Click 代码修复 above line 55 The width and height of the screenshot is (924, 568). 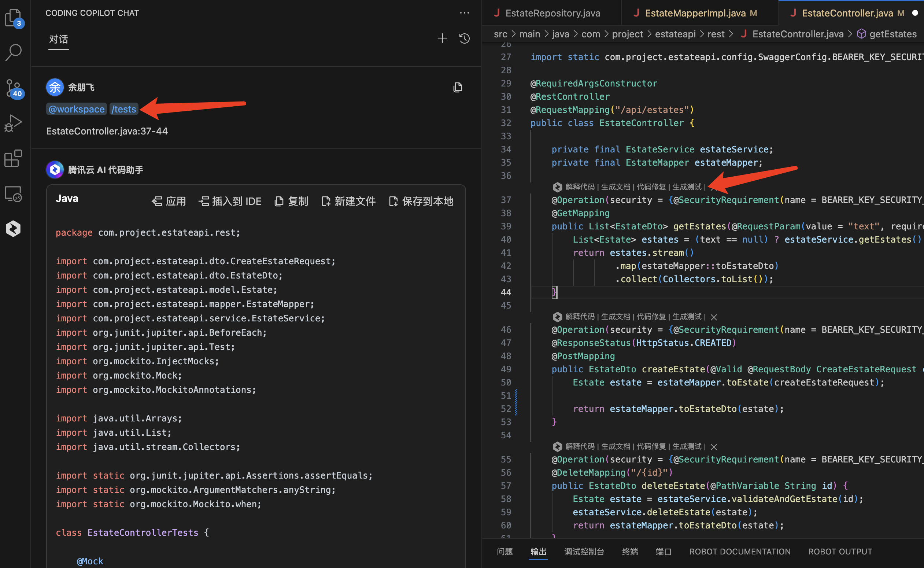[x=651, y=446]
